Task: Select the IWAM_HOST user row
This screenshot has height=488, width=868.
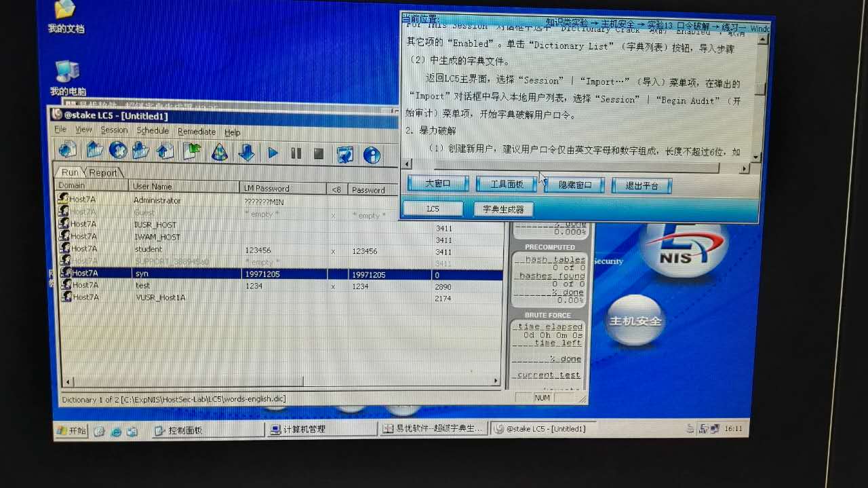Action: pyautogui.click(x=279, y=237)
